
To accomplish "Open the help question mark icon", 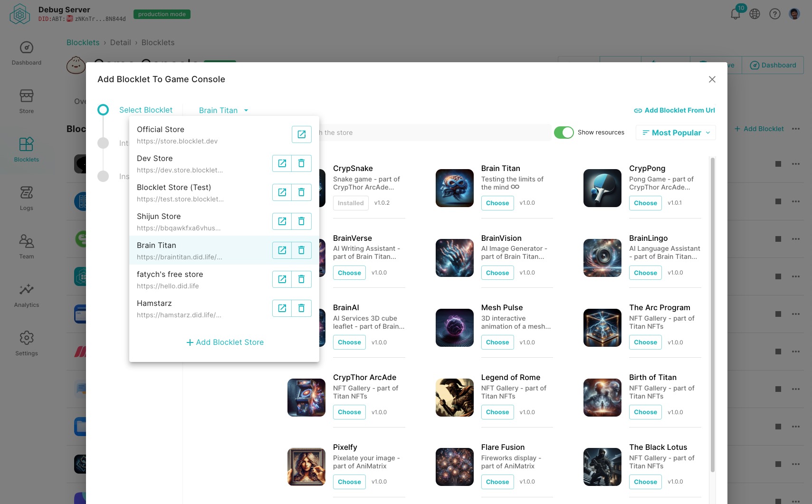I will click(774, 14).
